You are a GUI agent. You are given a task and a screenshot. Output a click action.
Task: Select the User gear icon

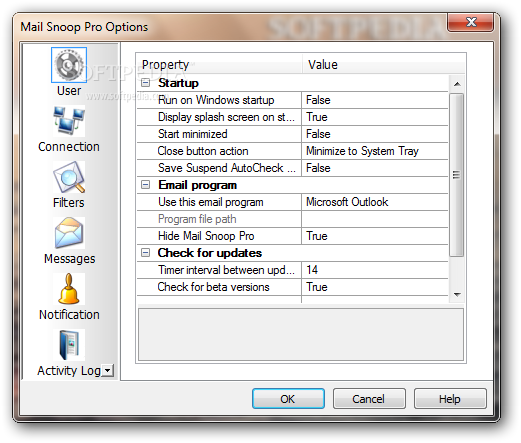69,65
